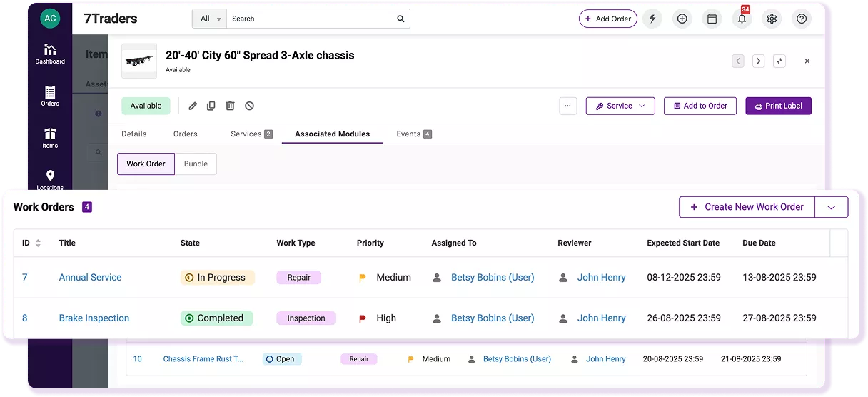
Task: Click the trash delete icon
Action: point(230,106)
